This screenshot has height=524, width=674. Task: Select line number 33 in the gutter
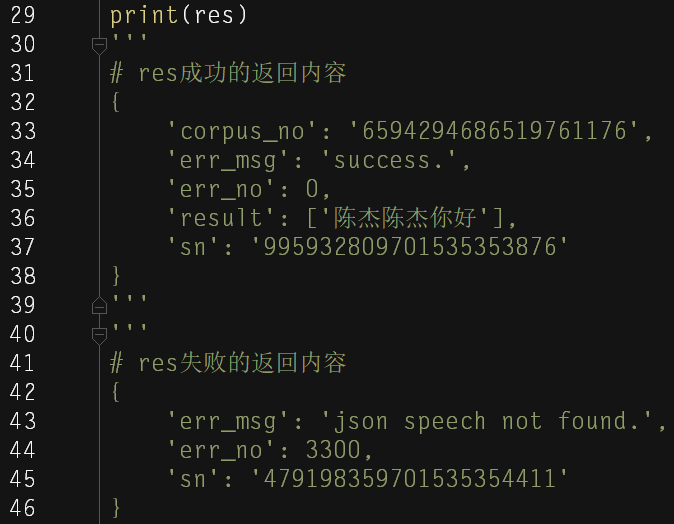[22, 131]
